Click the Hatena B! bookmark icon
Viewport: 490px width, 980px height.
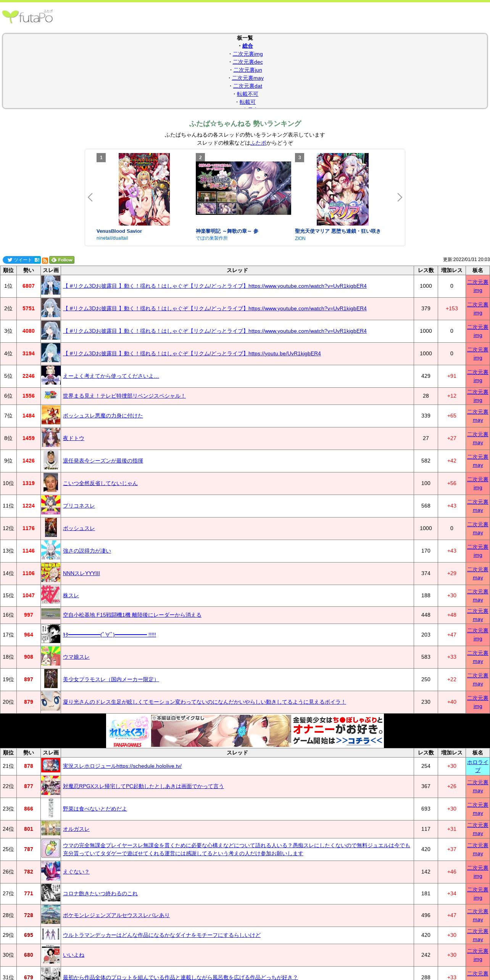coord(37,260)
